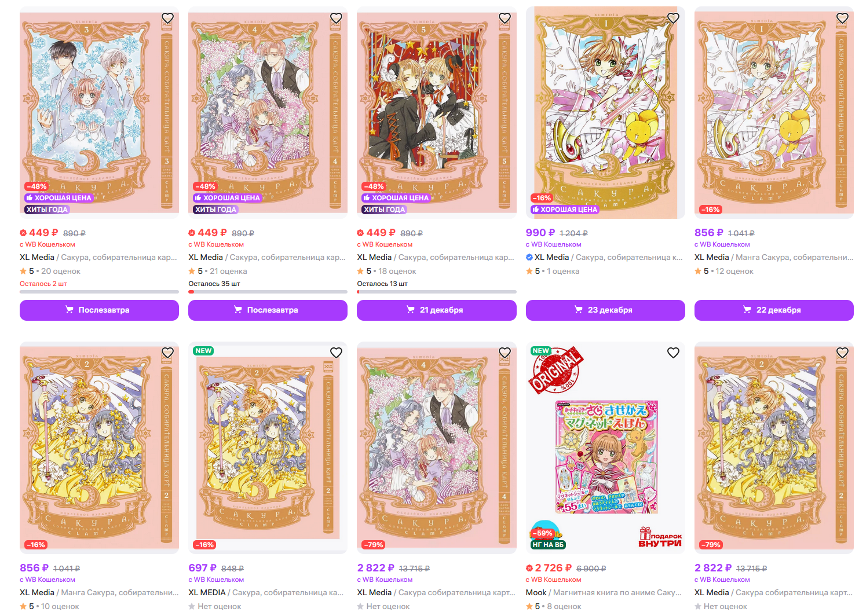Image resolution: width=859 pixels, height=616 pixels.
Task: Click the cart button labeled 21 декабря
Action: (436, 310)
